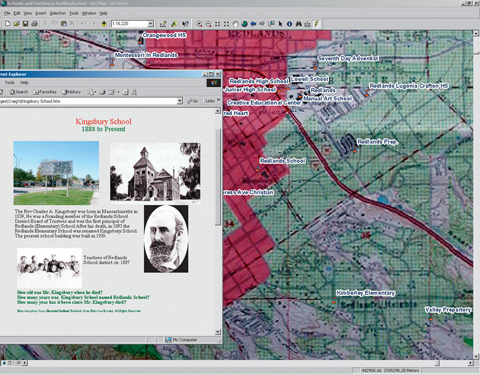Image resolution: width=480 pixels, height=375 pixels.
Task: Open the browser Favorites button
Action: 46,92
